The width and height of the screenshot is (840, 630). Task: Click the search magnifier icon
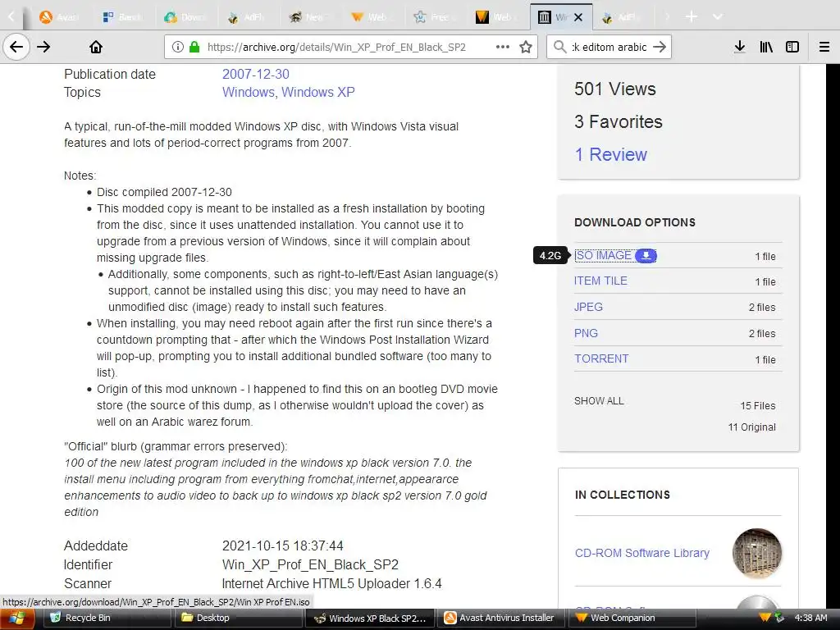(559, 47)
